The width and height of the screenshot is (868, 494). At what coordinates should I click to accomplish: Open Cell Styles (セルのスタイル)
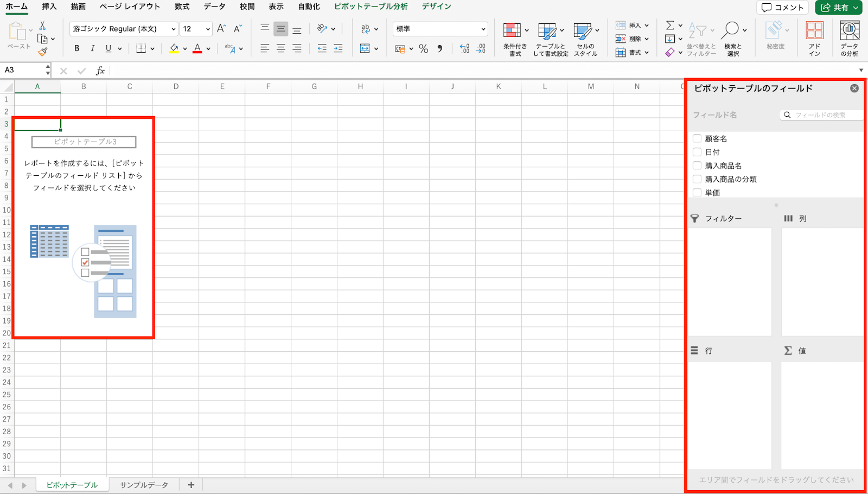(586, 40)
